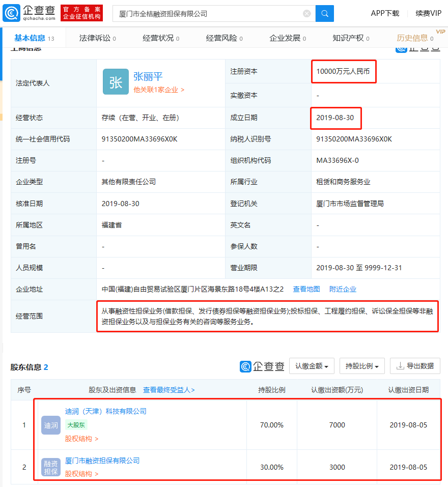Click the 融资担保 shareholder avatar icon

(x=50, y=467)
